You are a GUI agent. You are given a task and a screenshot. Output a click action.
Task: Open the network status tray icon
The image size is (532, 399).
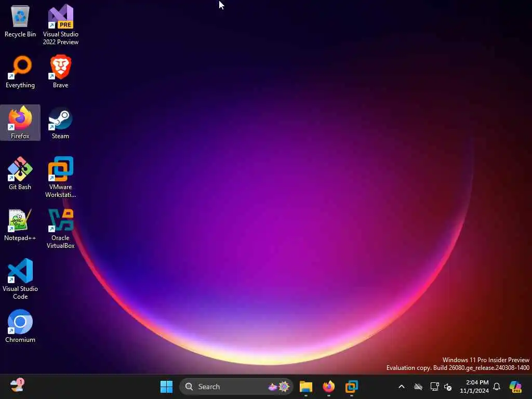click(x=435, y=387)
